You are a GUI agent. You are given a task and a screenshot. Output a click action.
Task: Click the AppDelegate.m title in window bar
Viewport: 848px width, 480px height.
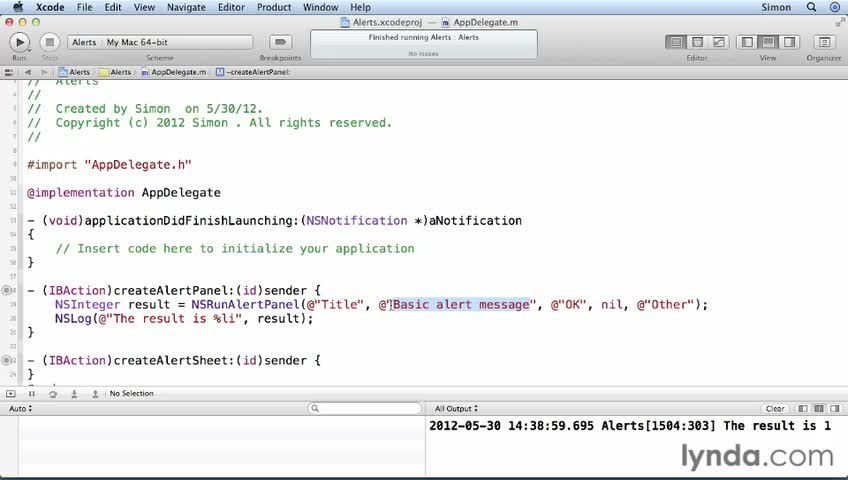click(x=480, y=22)
